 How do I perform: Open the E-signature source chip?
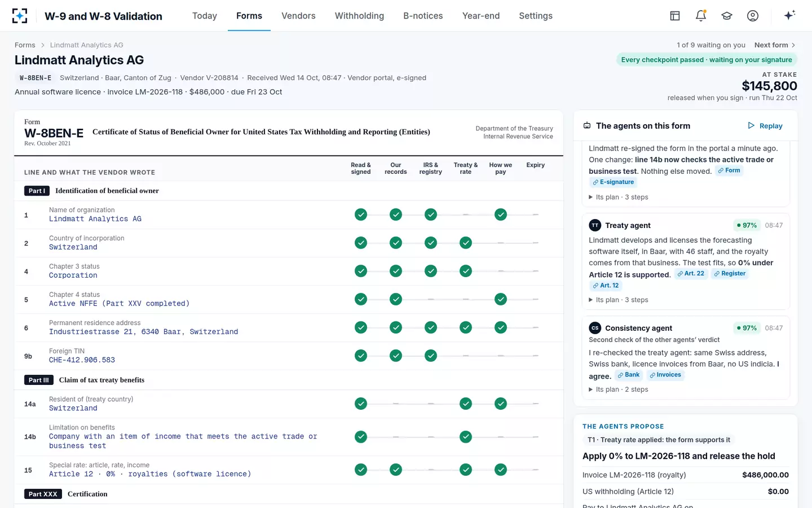pyautogui.click(x=614, y=182)
